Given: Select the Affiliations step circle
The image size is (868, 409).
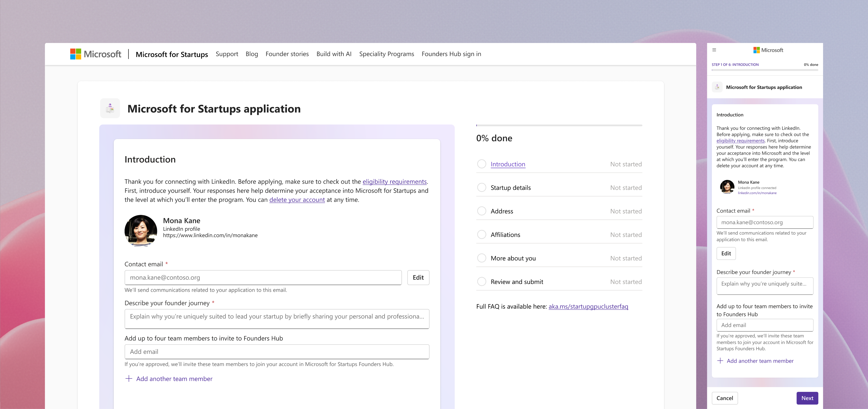Looking at the screenshot, I should (482, 235).
